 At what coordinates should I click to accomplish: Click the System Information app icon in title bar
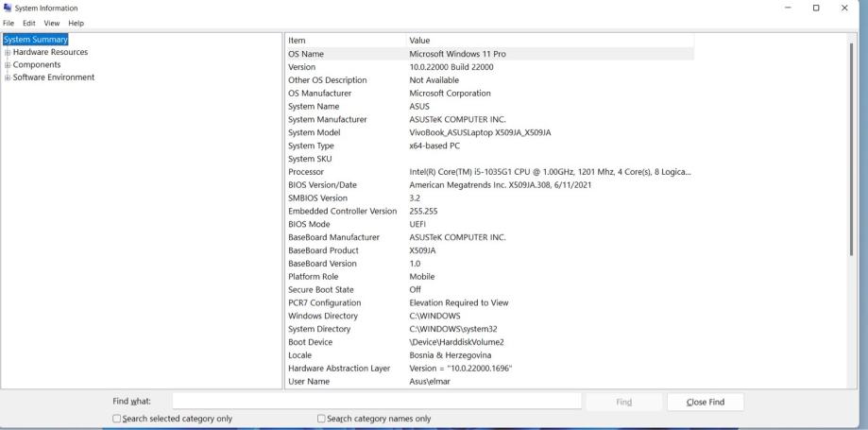8,8
